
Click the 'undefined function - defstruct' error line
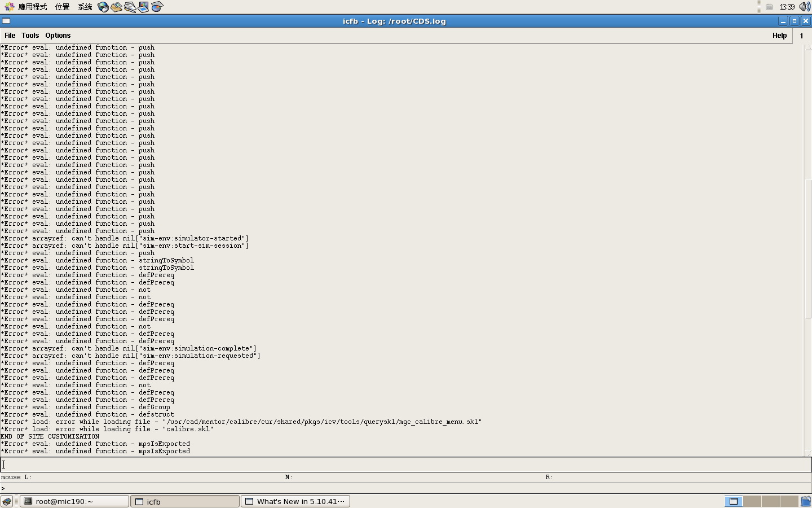point(87,414)
